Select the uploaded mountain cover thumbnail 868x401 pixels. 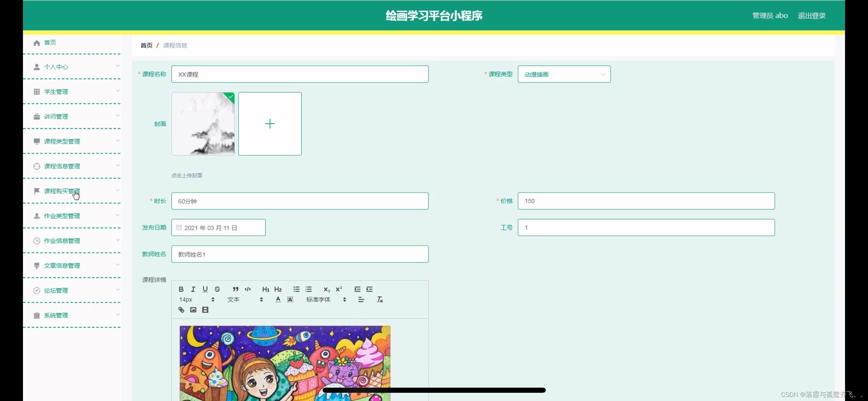tap(203, 124)
